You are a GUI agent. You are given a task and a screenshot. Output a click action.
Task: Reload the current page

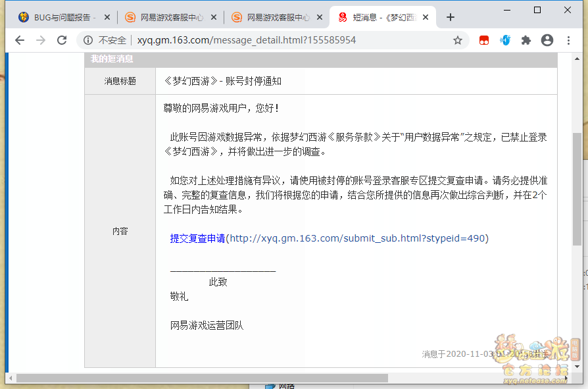[62, 40]
